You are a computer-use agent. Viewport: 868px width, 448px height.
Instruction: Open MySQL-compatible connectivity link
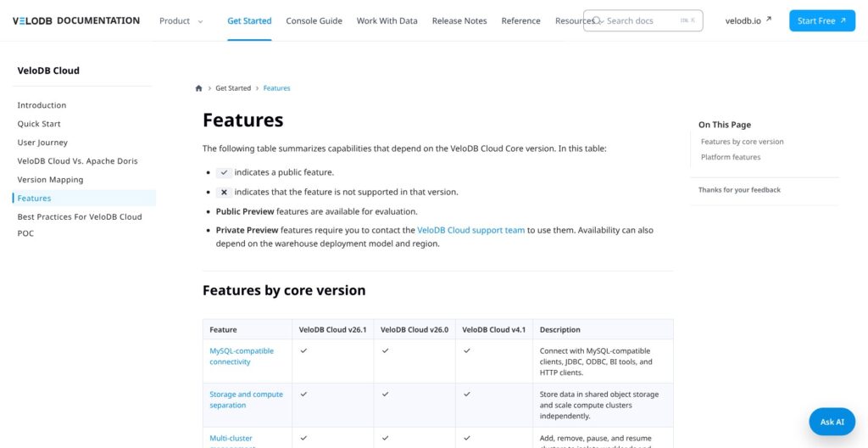242,356
